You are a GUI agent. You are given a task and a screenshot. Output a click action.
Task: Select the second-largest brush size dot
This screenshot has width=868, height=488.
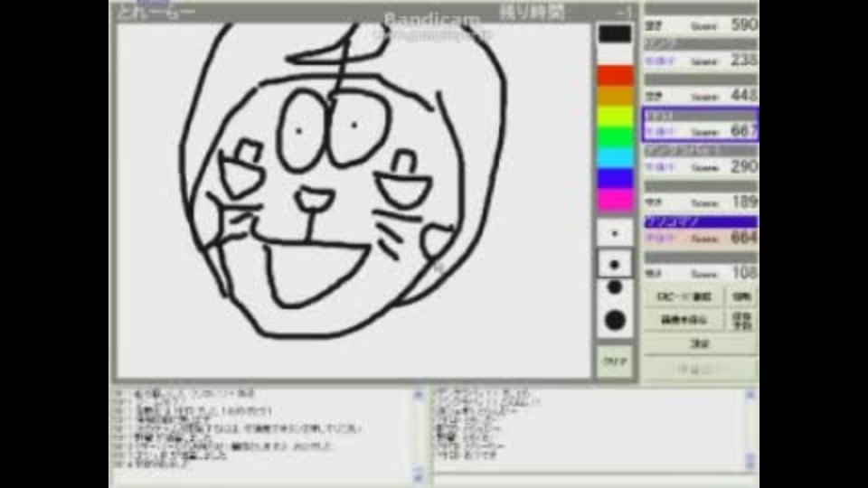point(615,287)
